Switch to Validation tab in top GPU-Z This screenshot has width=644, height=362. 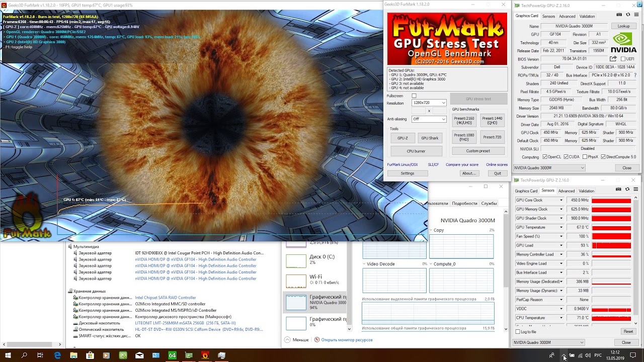587,16
